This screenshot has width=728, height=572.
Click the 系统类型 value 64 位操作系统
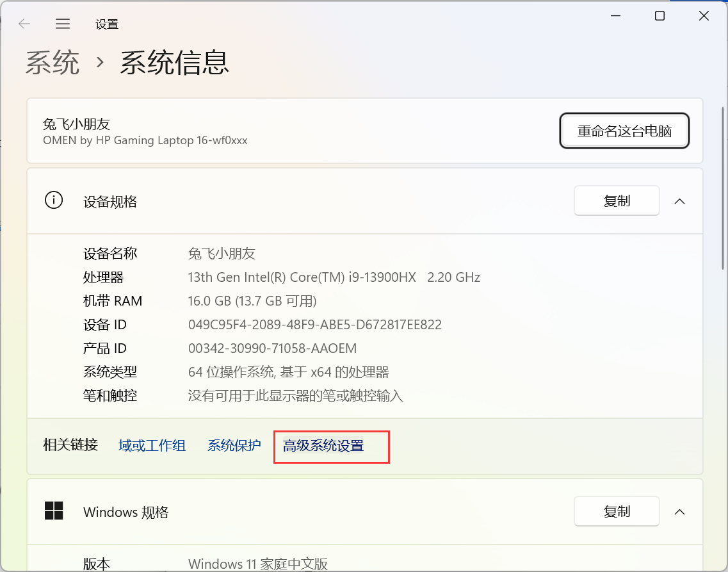point(288,372)
